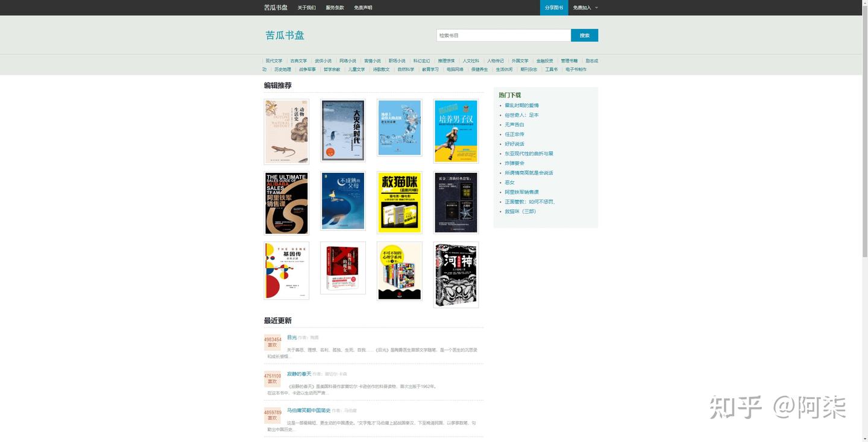Browse the 言情小说 category
The image size is (868, 442).
(373, 61)
